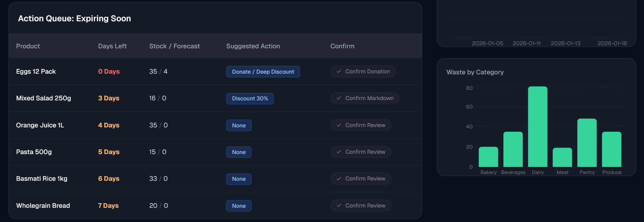
Task: Click the Product column header
Action: (28, 46)
